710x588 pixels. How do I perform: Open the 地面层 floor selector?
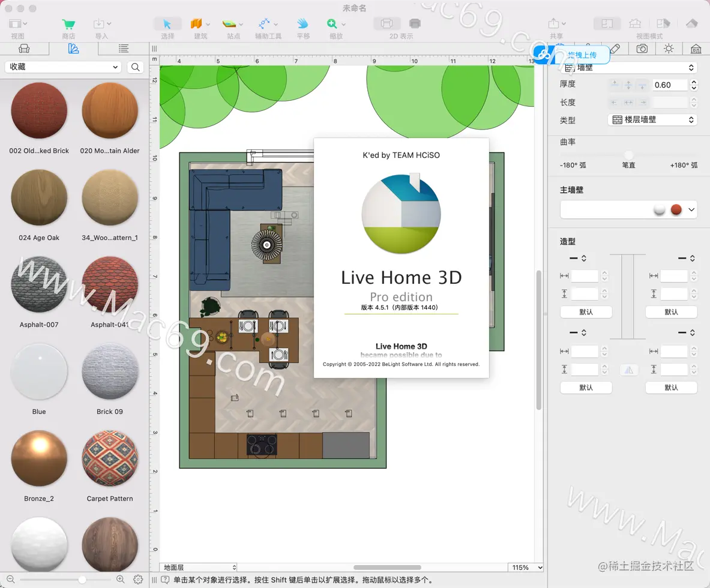tap(198, 567)
